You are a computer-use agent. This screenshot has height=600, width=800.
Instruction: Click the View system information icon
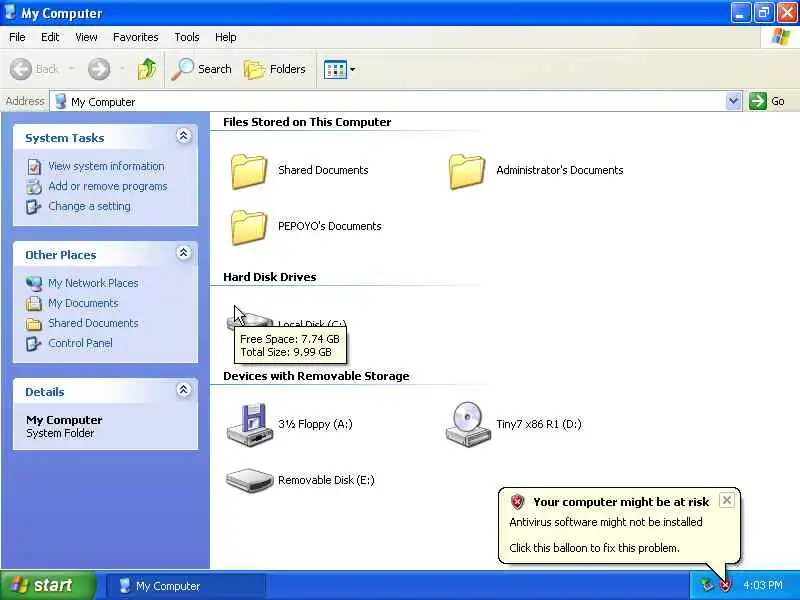[34, 167]
